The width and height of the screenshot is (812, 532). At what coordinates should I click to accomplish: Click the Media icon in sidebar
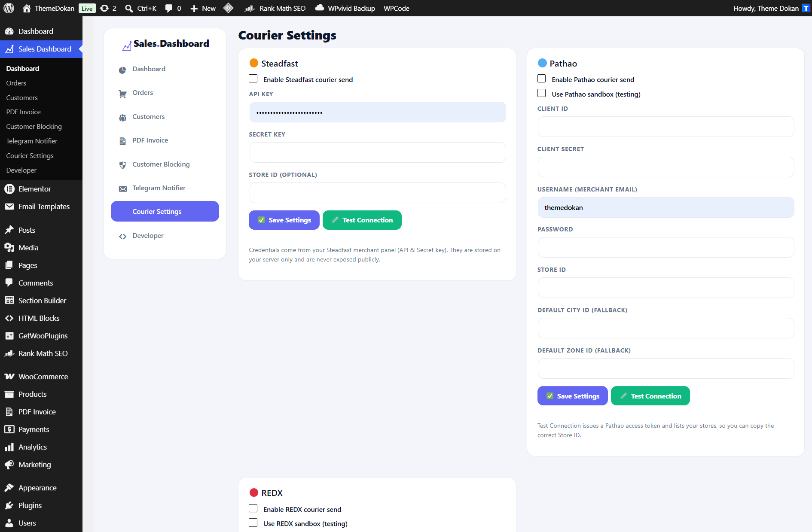(x=9, y=248)
